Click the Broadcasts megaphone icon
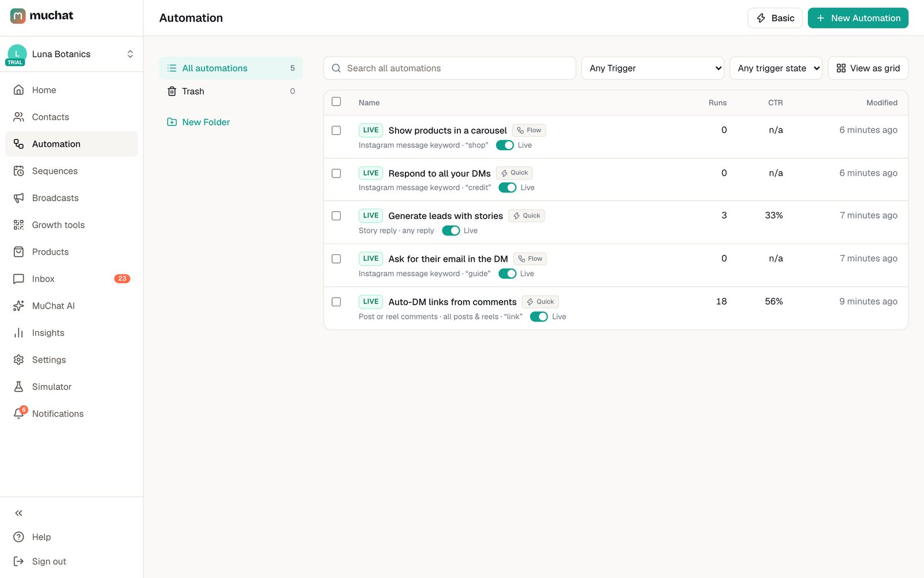Viewport: 924px width, 578px height. [x=18, y=198]
